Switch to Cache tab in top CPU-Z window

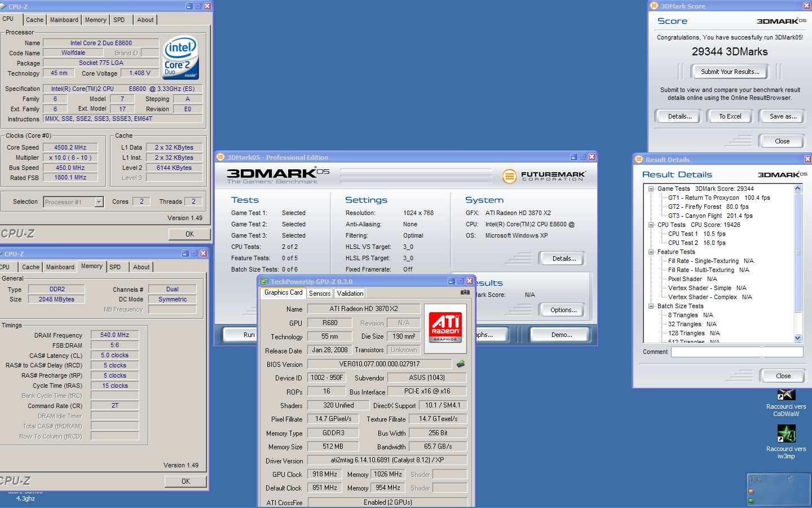34,20
